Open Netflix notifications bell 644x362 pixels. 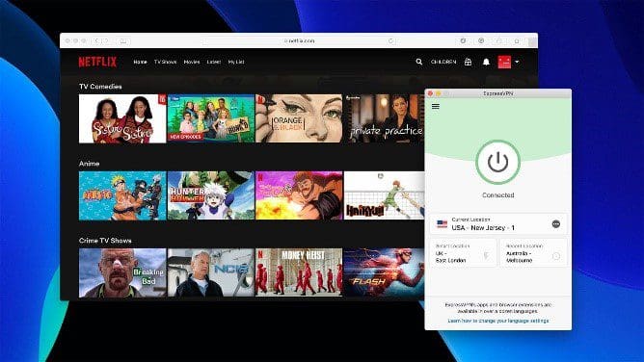coord(486,62)
